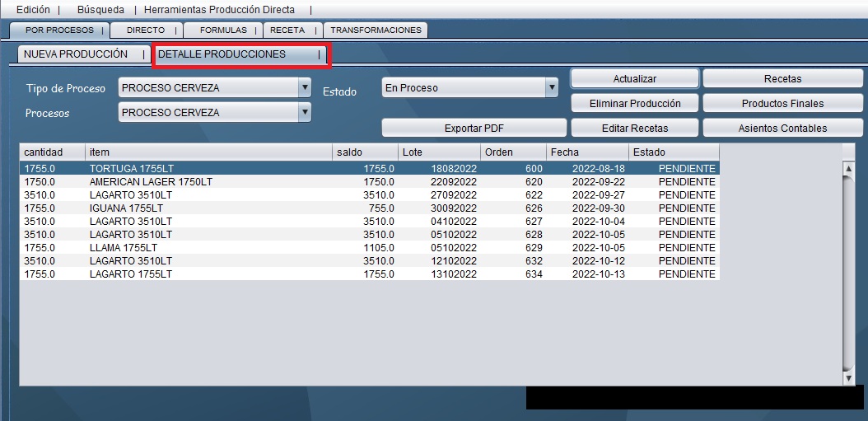Click the Exportar PDF button
This screenshot has width=868, height=421.
pyautogui.click(x=474, y=129)
